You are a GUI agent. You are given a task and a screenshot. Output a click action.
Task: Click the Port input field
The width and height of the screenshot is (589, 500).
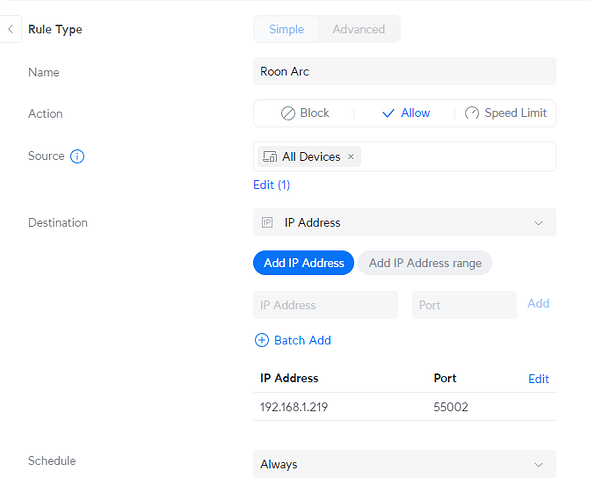coord(464,305)
